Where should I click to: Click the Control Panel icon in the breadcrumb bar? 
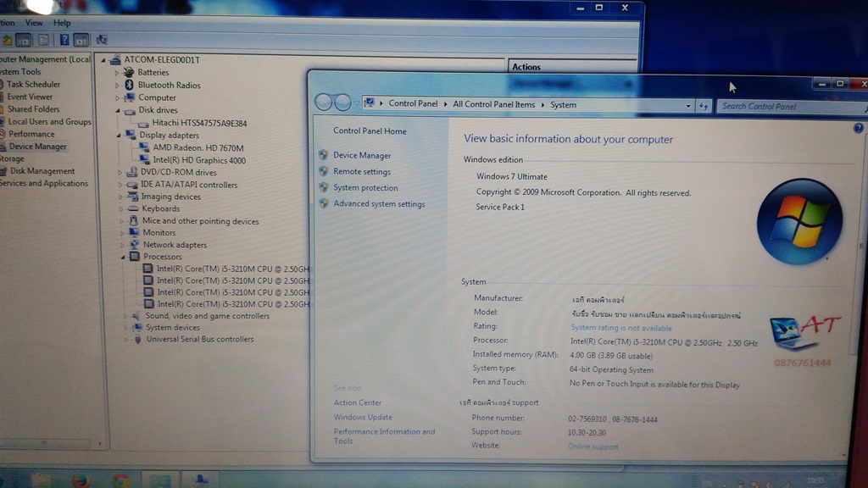tap(370, 103)
